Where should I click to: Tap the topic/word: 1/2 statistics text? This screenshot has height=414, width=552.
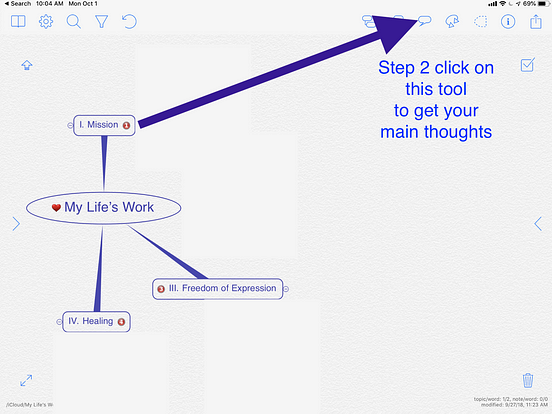click(510, 399)
